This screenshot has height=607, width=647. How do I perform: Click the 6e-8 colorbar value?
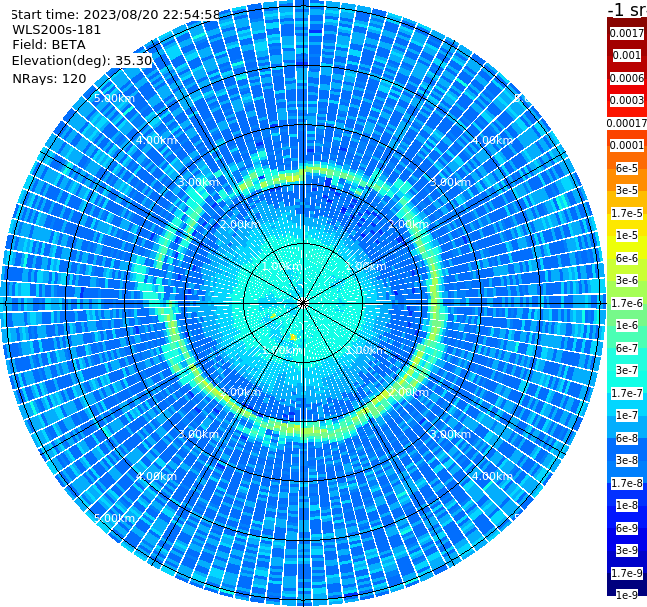[627, 438]
